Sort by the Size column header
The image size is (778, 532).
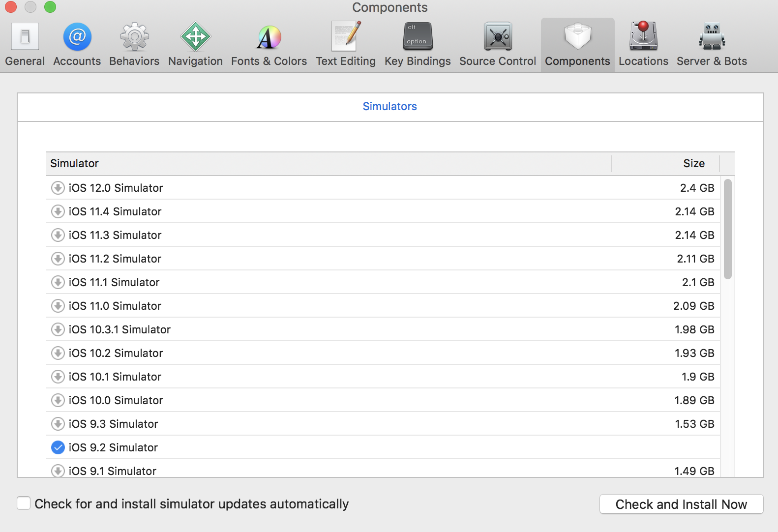665,163
